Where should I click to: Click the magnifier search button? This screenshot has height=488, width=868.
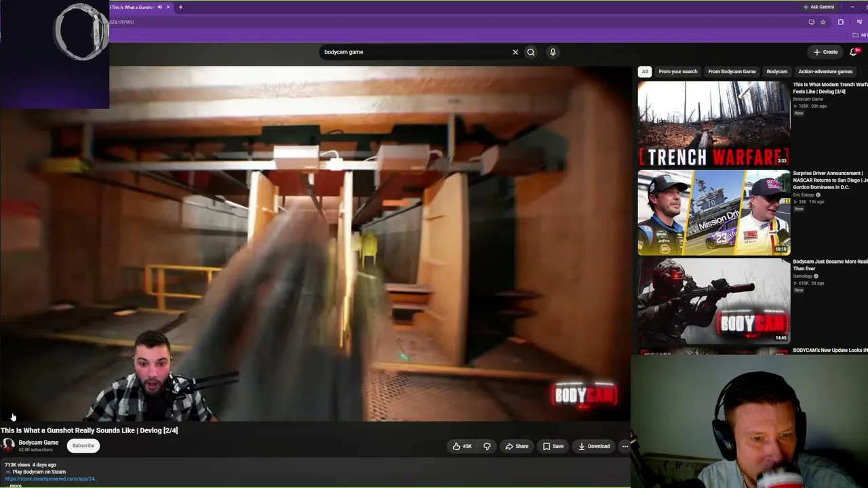point(531,52)
